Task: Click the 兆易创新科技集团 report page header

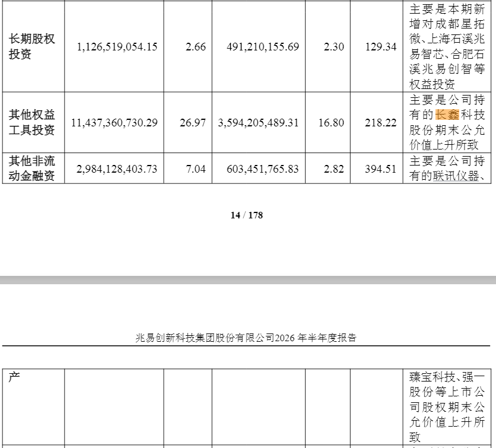Action: (246, 338)
